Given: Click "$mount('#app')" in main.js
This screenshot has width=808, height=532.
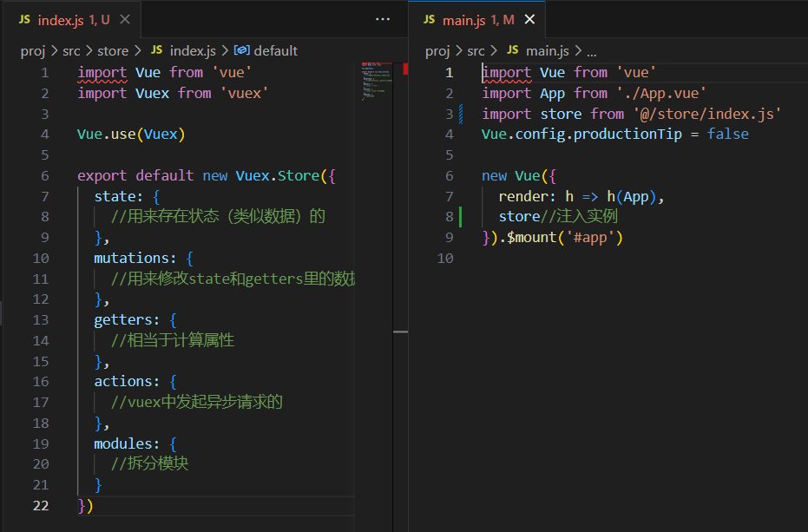Looking at the screenshot, I should click(565, 238).
